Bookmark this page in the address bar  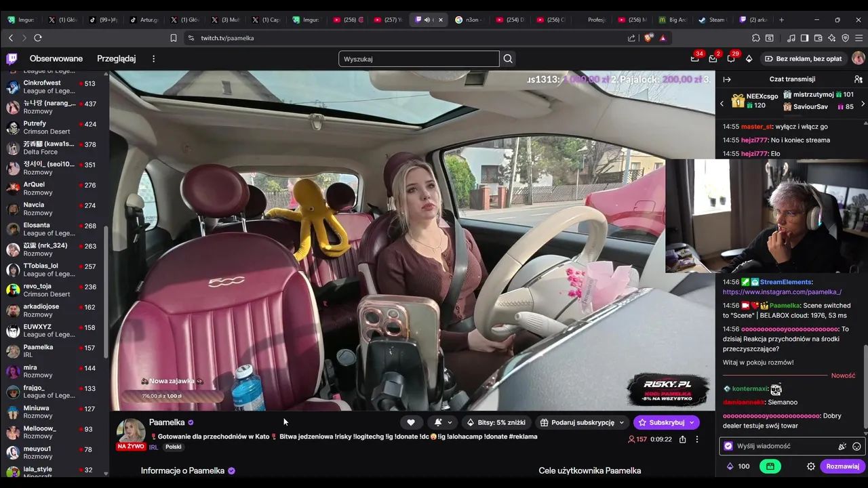point(174,38)
